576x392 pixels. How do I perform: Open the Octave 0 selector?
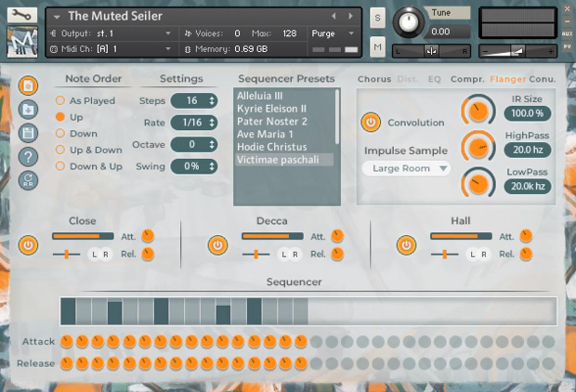(194, 144)
